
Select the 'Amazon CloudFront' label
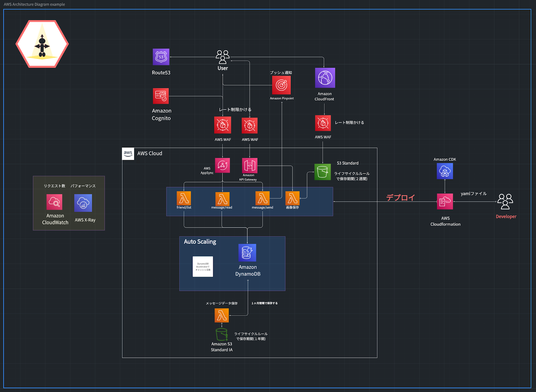(x=325, y=96)
